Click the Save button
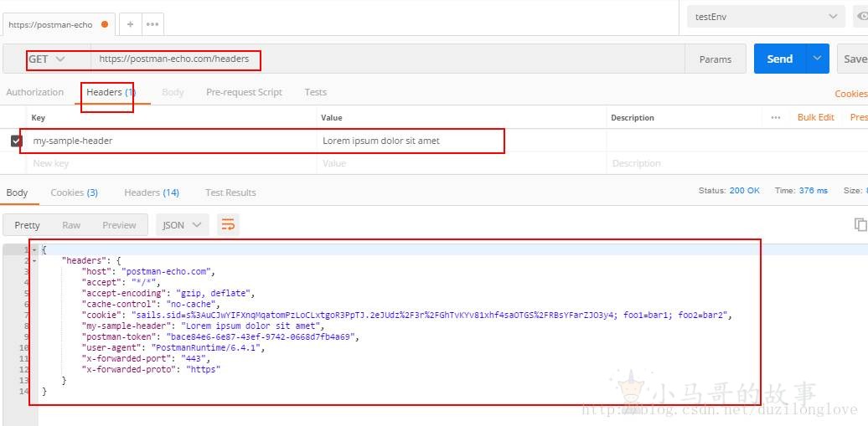 (854, 59)
